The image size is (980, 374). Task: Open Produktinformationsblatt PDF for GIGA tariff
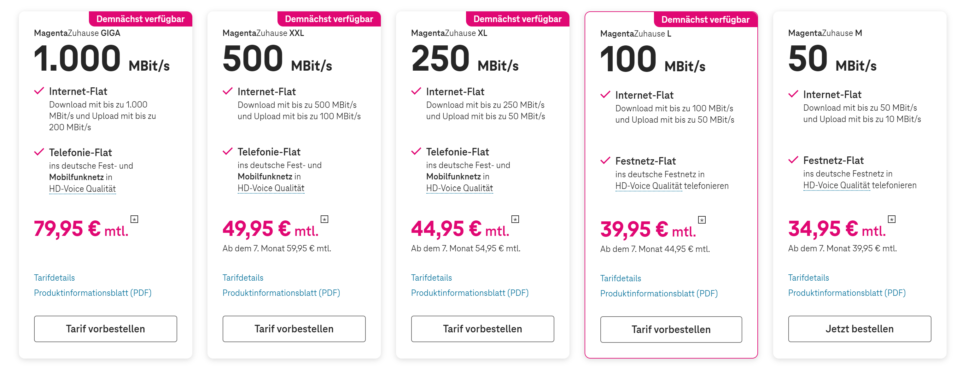point(92,293)
